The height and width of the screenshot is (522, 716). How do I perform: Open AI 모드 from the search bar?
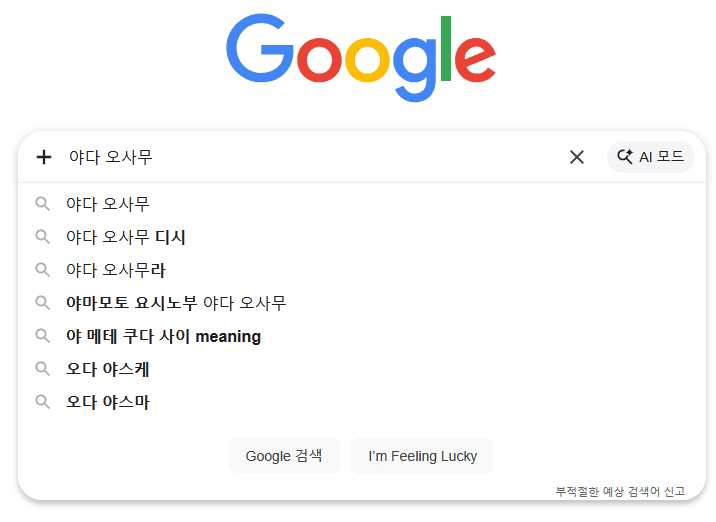(651, 157)
